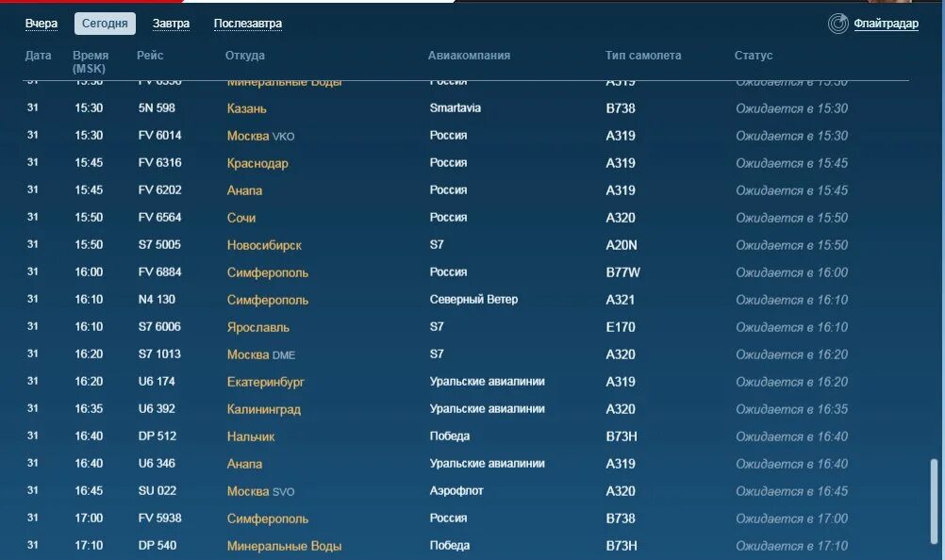Click the Дата column header
The height and width of the screenshot is (560, 945).
pyautogui.click(x=38, y=56)
